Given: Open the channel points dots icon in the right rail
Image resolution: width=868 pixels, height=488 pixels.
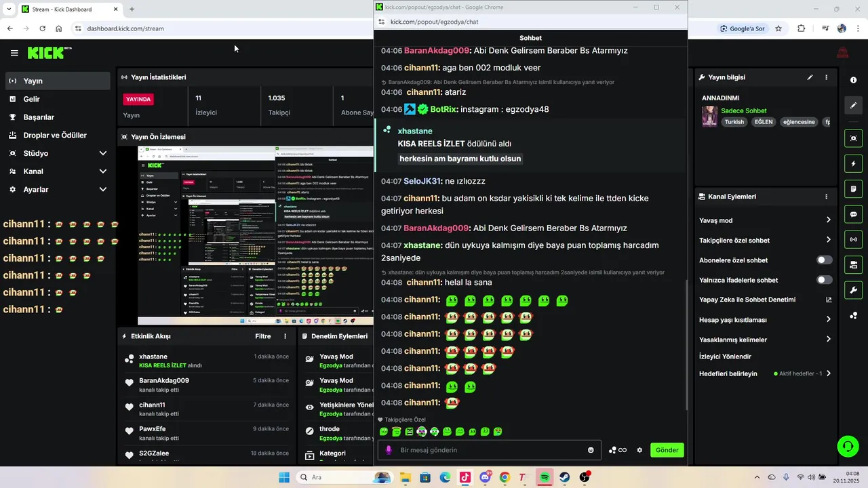Looking at the screenshot, I should [x=853, y=315].
